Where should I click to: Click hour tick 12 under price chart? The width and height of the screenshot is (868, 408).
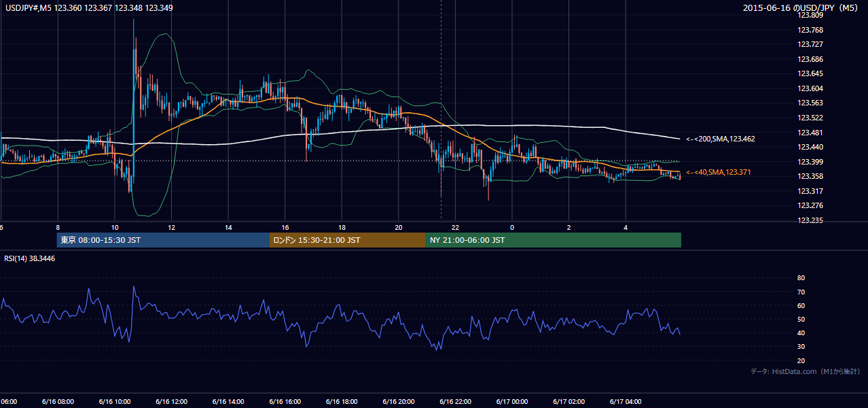[171, 227]
